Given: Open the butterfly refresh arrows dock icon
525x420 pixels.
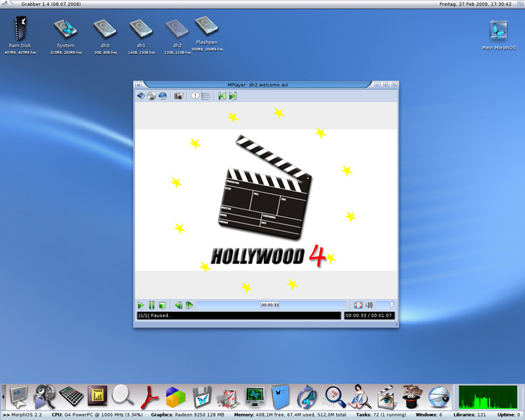Looking at the screenshot, I should click(306, 397).
